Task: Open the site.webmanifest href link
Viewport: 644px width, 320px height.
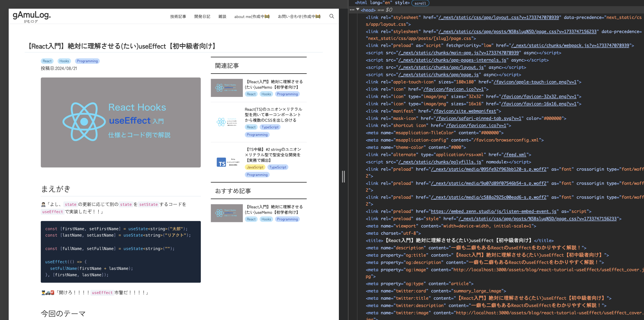Action: [x=465, y=111]
